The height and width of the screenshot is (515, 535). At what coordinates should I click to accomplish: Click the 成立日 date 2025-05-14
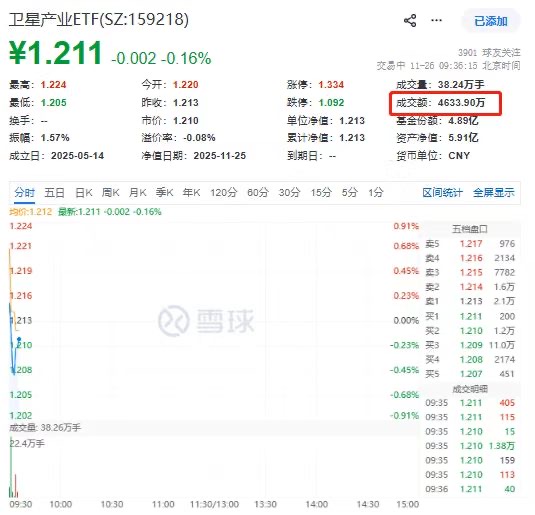[77, 156]
